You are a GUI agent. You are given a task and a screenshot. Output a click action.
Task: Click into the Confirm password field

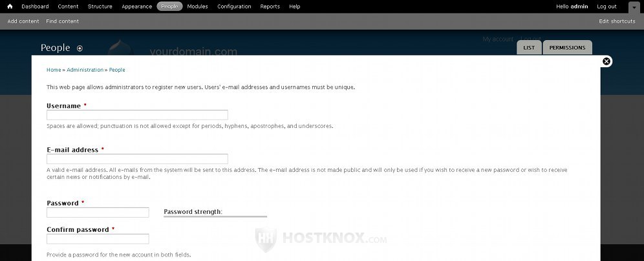tap(98, 239)
